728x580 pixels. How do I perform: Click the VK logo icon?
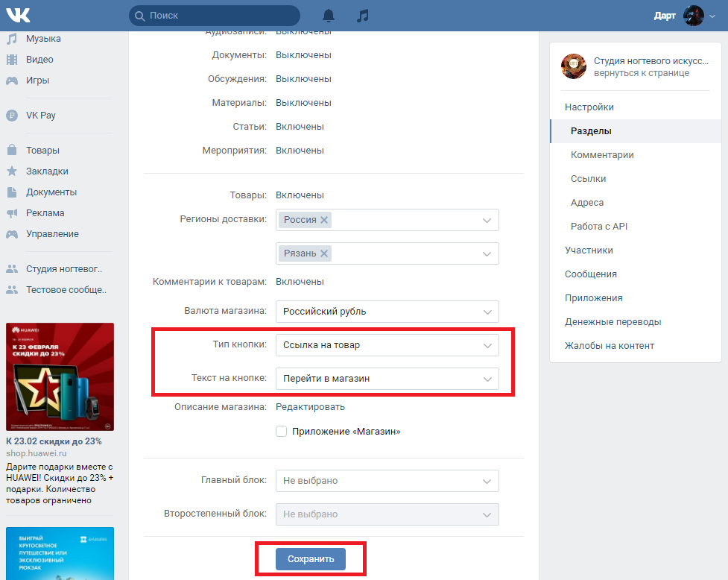(x=20, y=15)
